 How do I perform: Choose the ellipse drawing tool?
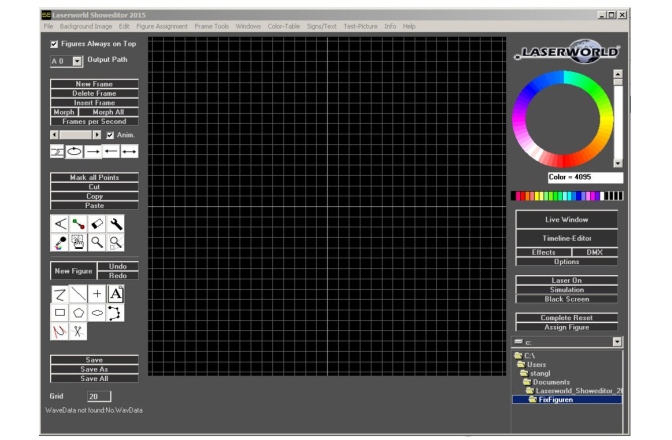(97, 313)
